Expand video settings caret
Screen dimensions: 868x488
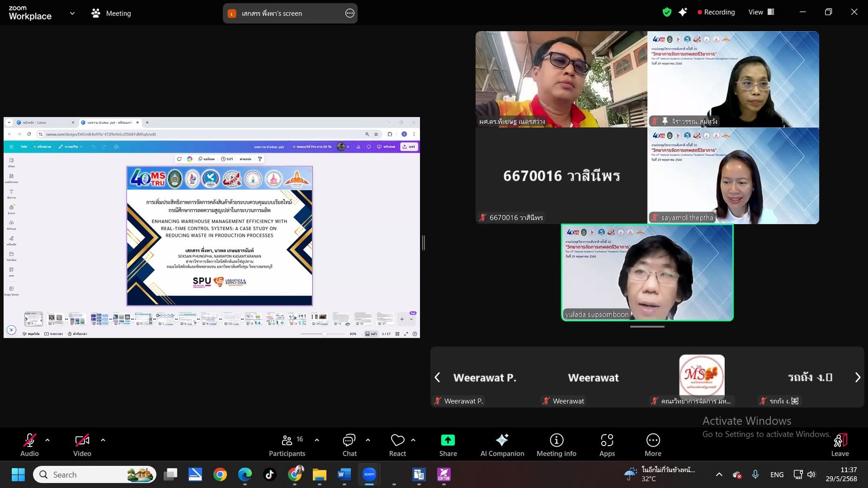103,440
